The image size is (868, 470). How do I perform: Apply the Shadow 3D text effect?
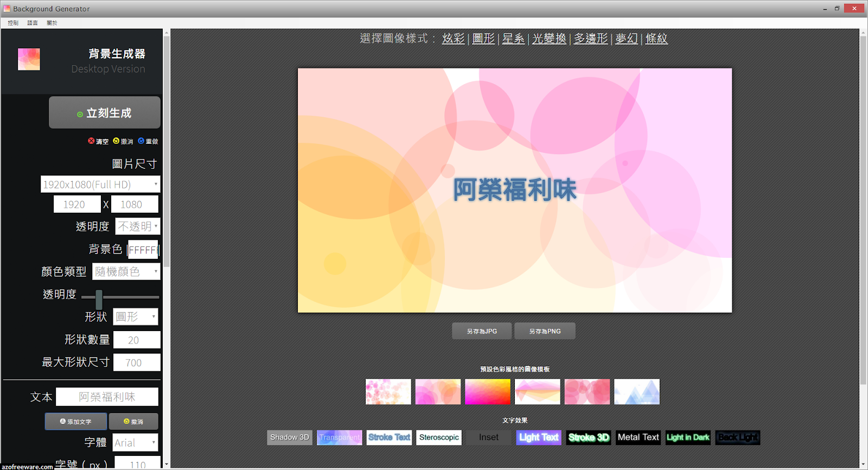(290, 437)
